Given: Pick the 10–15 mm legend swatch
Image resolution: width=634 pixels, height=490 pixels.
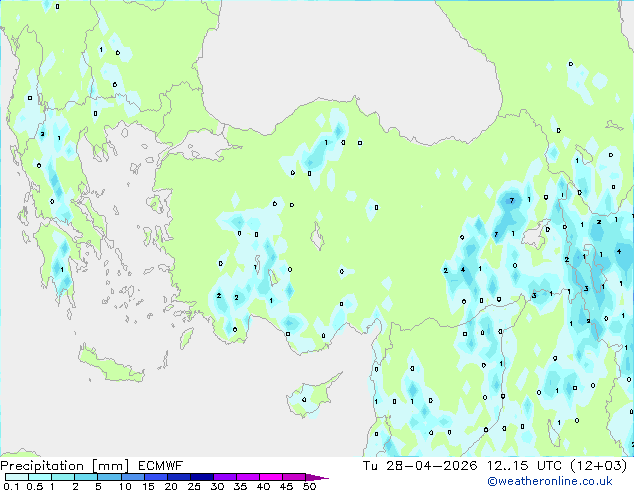Looking at the screenshot, I should [x=132, y=477].
